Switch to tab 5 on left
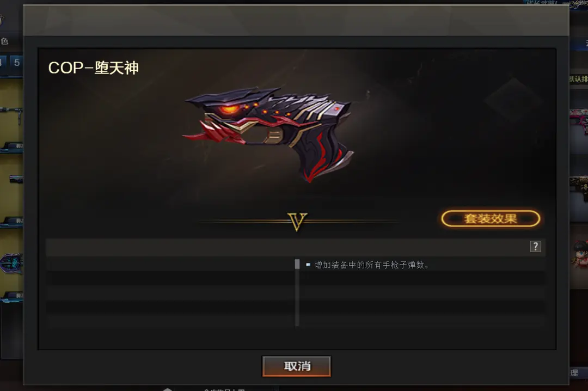This screenshot has width=588, height=391. click(16, 63)
